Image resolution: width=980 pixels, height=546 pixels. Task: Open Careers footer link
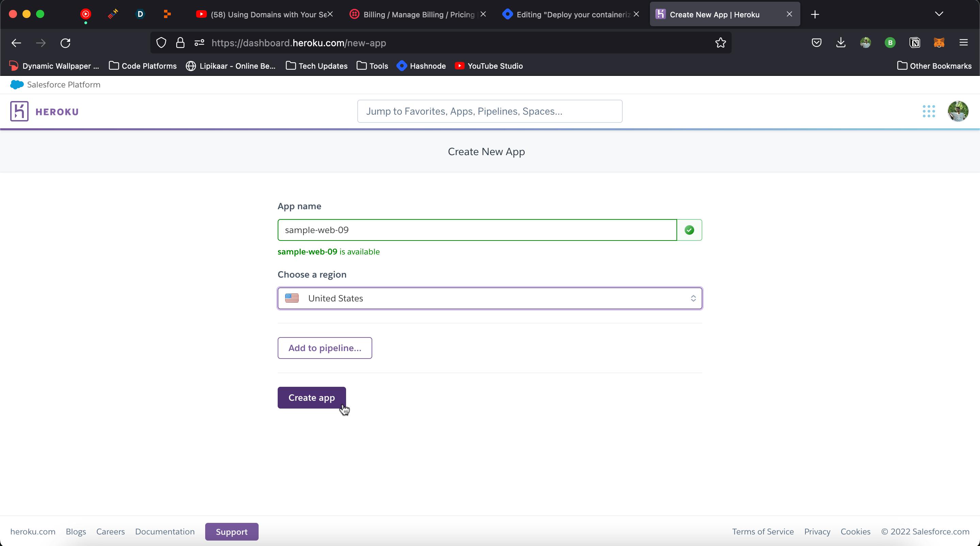[x=110, y=532]
